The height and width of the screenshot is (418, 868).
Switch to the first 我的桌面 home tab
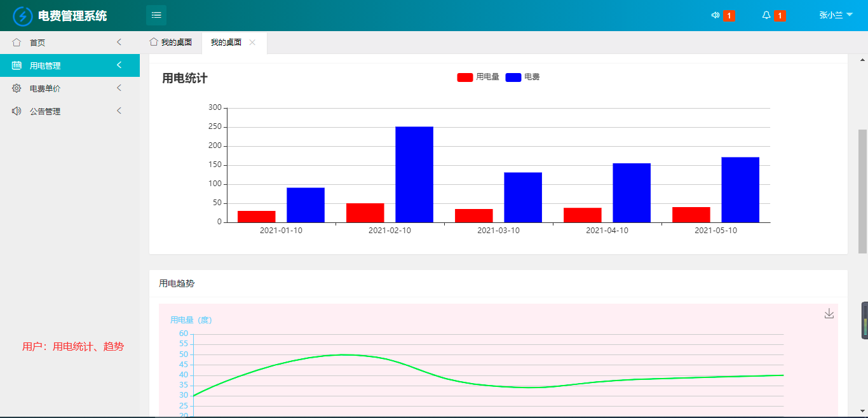tap(170, 43)
